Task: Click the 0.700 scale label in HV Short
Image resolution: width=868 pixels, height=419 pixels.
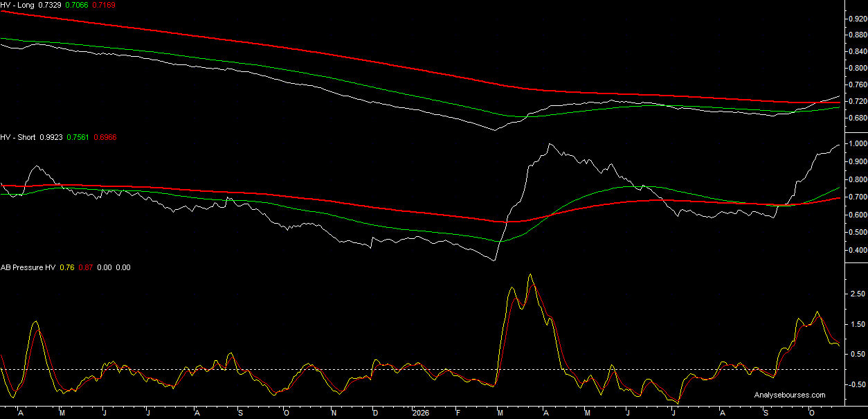Action: pyautogui.click(x=858, y=197)
